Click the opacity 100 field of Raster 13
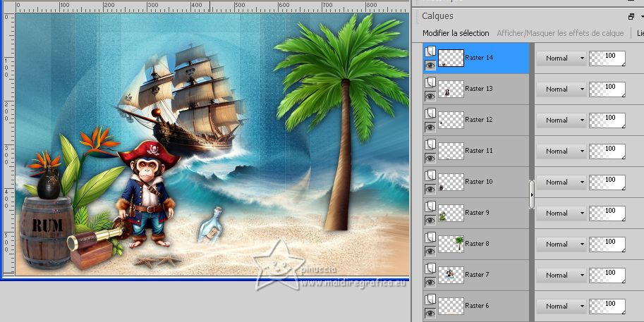 coord(607,89)
